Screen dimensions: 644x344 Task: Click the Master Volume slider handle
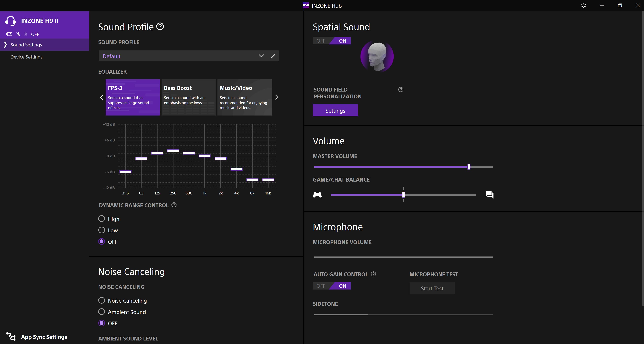pos(469,167)
